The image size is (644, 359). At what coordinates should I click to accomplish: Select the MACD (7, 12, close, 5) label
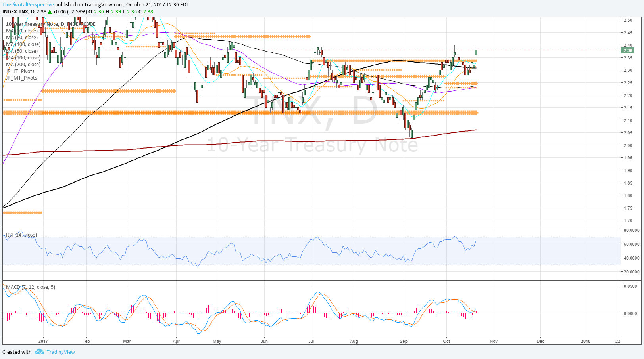[x=31, y=287]
